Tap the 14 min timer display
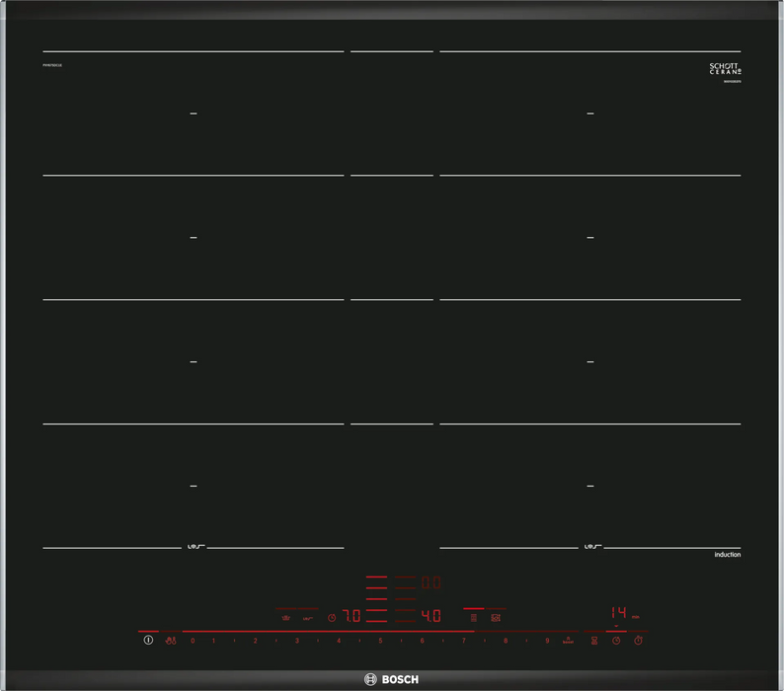Screen dimensions: 784x691 617,612
